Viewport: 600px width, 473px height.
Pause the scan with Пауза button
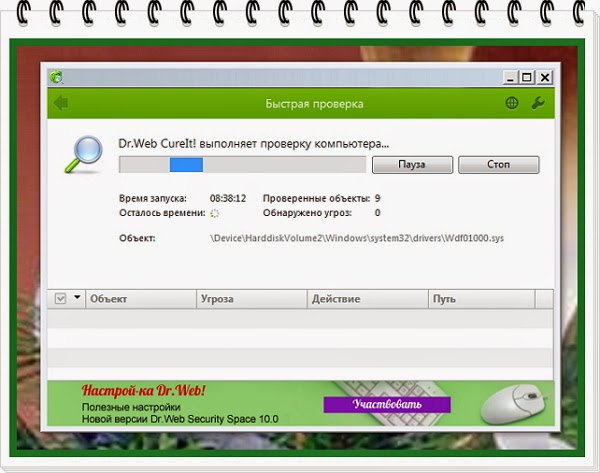(412, 165)
